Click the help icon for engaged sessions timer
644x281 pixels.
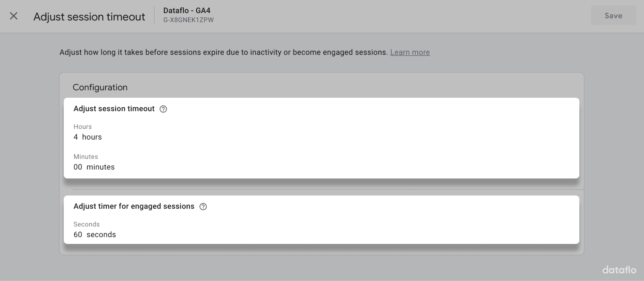pos(203,207)
